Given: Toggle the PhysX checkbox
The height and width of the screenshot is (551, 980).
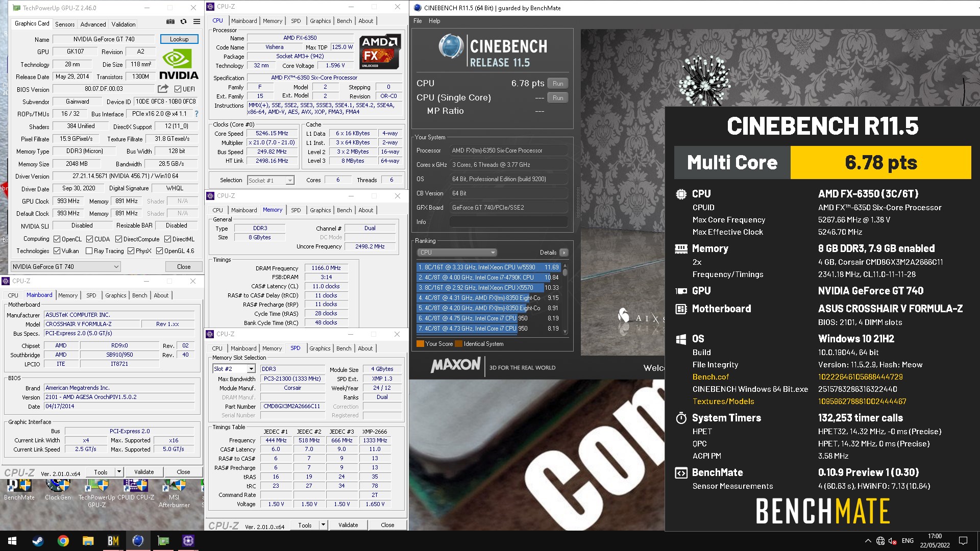Looking at the screenshot, I should coord(131,251).
